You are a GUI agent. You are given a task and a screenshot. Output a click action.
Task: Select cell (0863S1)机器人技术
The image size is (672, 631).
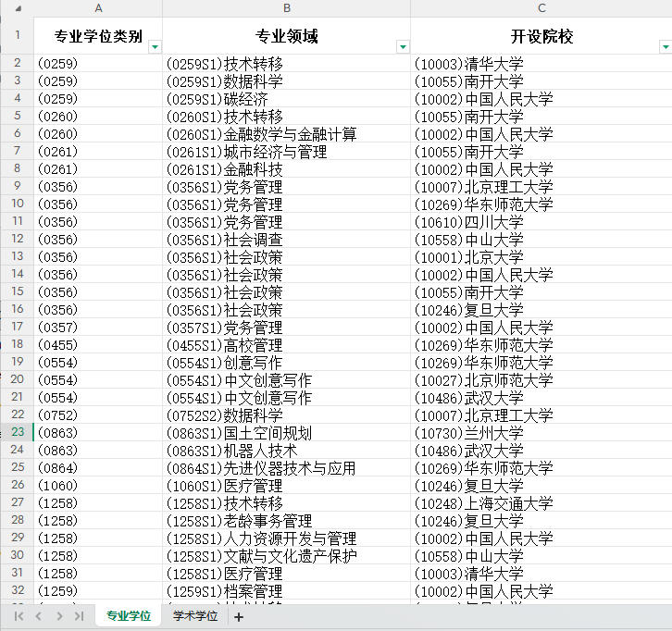tap(286, 450)
